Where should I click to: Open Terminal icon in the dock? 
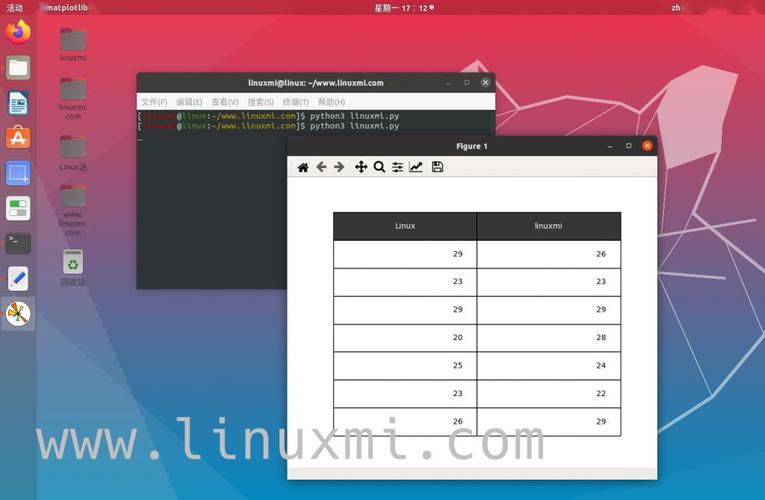point(18,243)
